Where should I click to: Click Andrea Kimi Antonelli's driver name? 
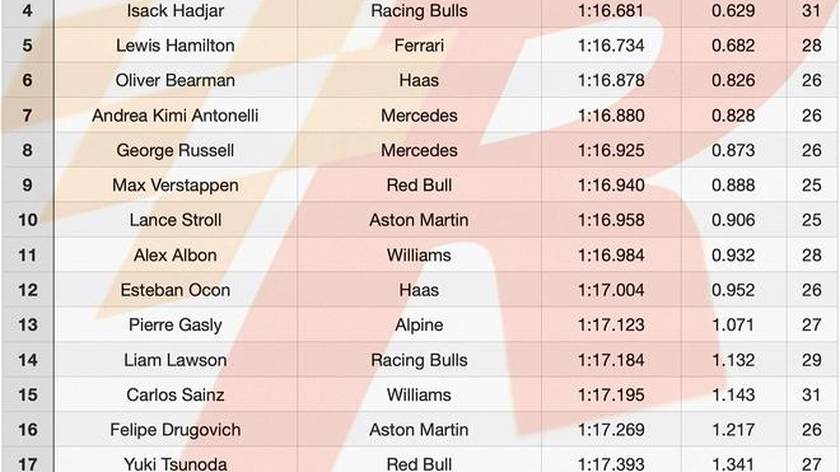(175, 115)
